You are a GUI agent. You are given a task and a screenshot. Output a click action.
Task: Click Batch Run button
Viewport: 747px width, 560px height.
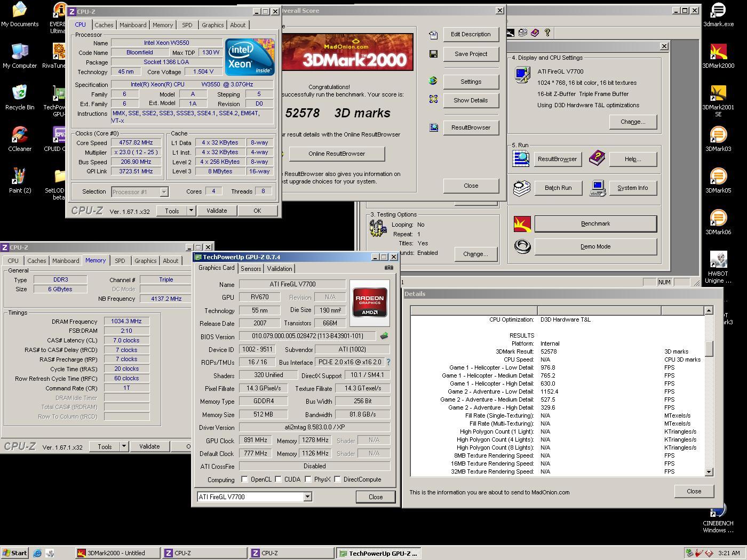(558, 188)
